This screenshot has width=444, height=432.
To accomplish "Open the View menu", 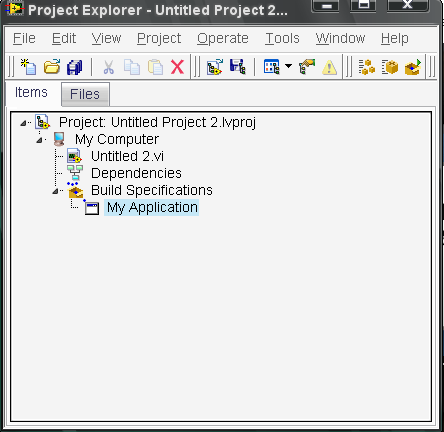I will [106, 38].
